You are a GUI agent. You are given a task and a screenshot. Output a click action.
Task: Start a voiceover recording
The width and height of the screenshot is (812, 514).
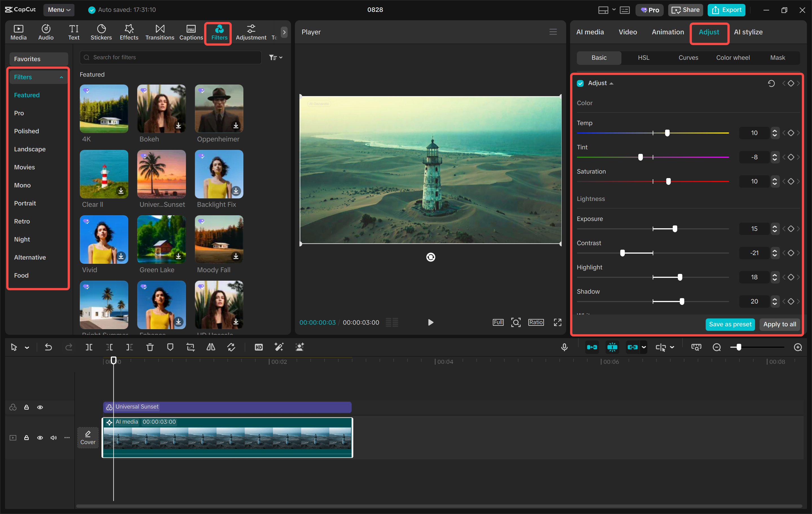564,347
